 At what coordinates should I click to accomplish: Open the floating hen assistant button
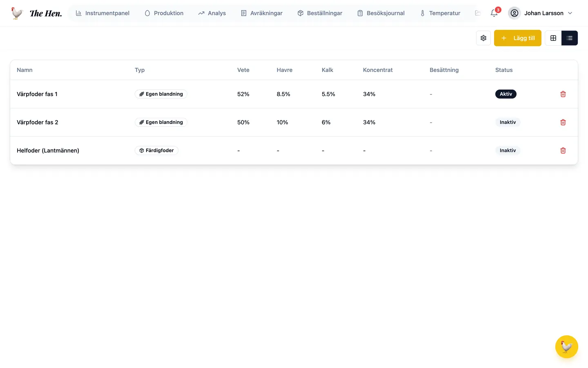[x=567, y=347]
